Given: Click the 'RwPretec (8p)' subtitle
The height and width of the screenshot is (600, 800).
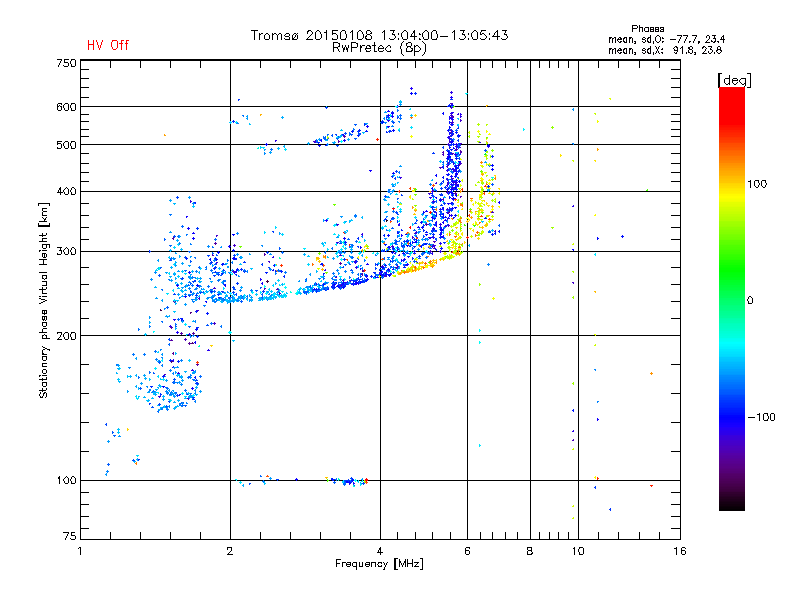Looking at the screenshot, I should [x=379, y=48].
